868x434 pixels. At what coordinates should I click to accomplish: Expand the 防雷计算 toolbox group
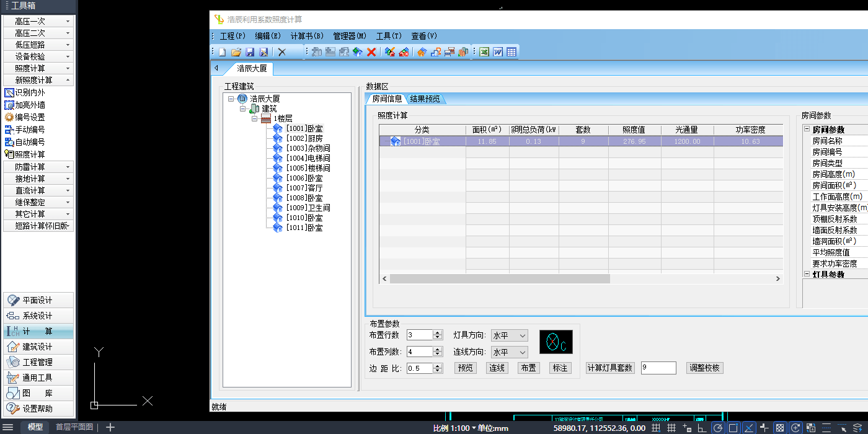tap(38, 167)
